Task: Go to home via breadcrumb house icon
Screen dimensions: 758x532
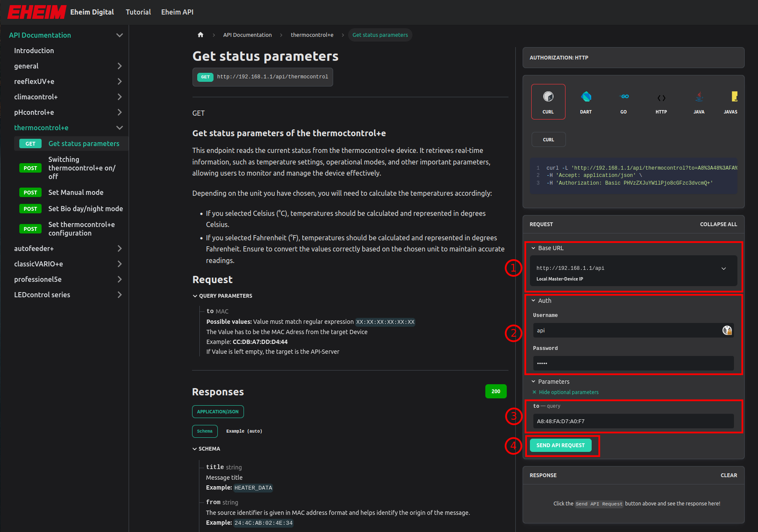Action: tap(200, 35)
